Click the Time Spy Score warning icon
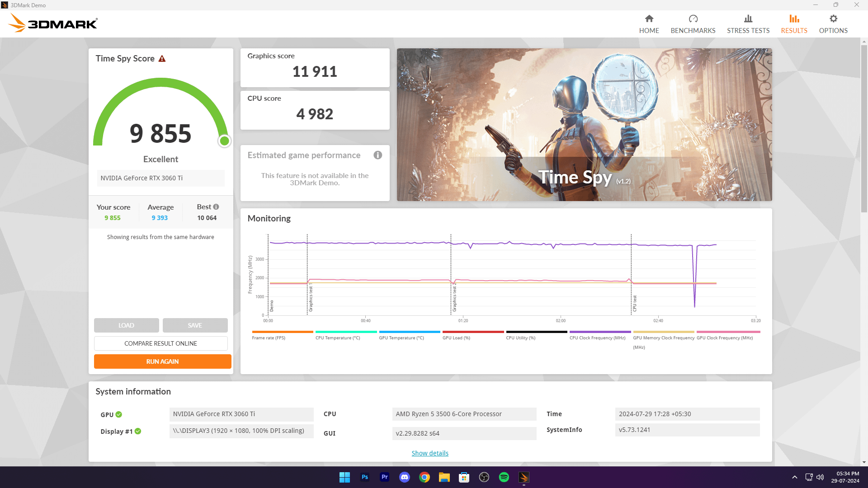868x488 pixels. (x=162, y=59)
